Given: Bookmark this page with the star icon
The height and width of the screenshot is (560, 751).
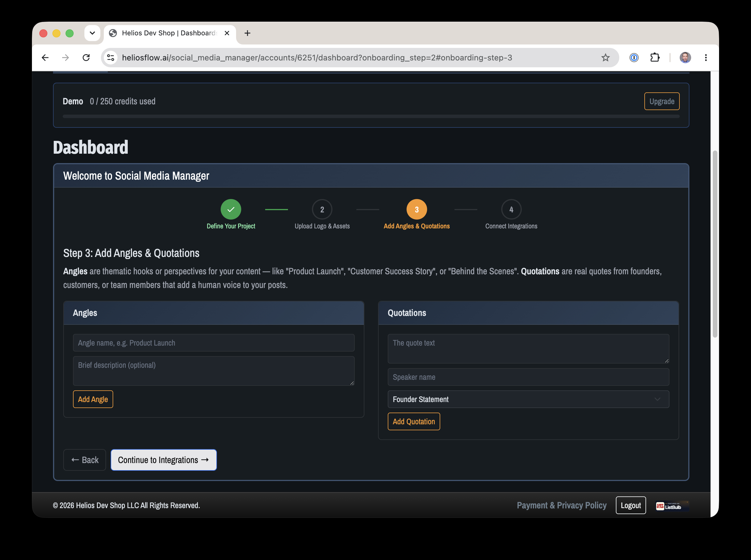Looking at the screenshot, I should [x=605, y=58].
